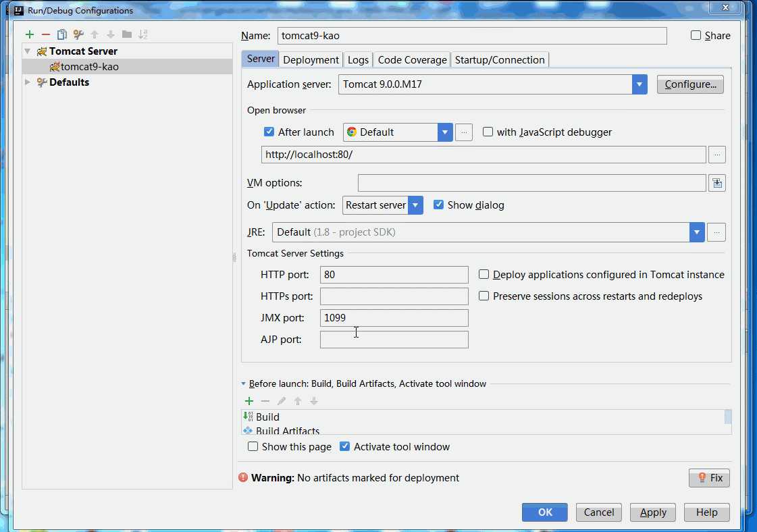Switch to the Deployment tab
This screenshot has height=532, width=757.
(x=311, y=60)
